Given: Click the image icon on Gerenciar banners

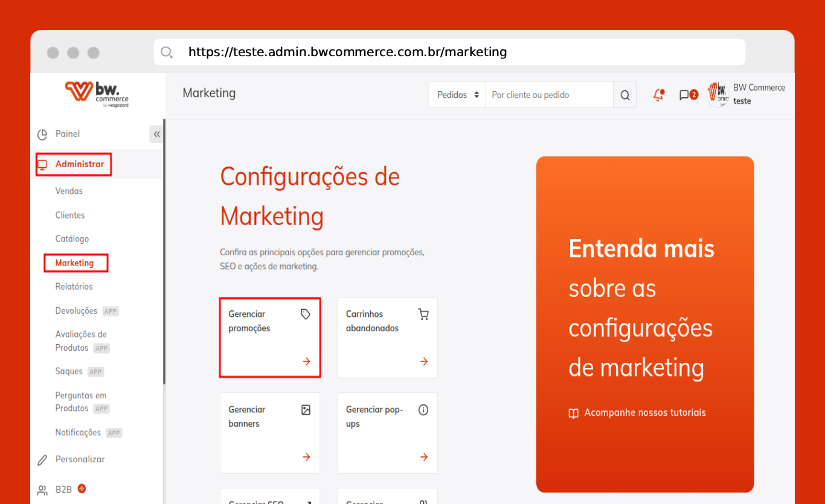Looking at the screenshot, I should tap(306, 410).
